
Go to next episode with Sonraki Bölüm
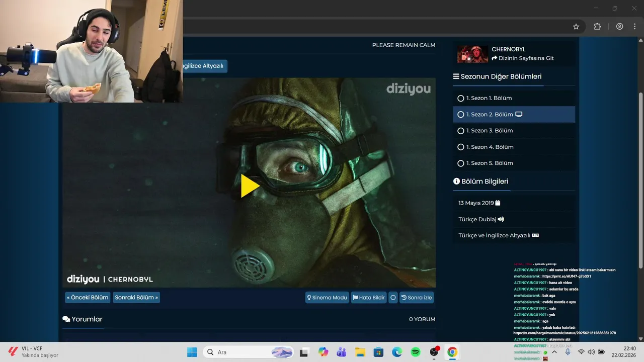point(136,298)
